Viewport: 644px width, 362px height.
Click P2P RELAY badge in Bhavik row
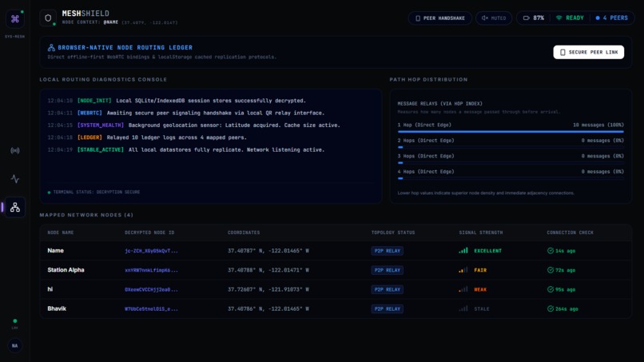(x=388, y=308)
